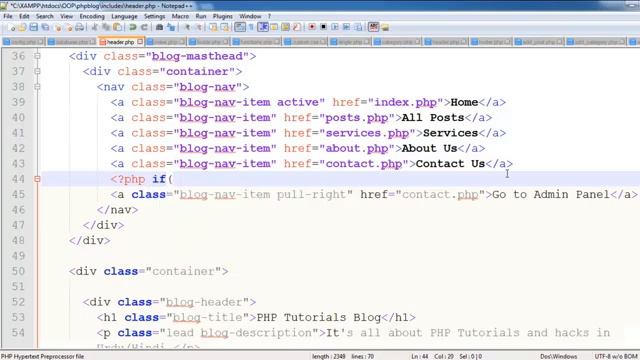Switch to the add_category.php tab
The height and width of the screenshot is (360, 640).
[x=596, y=42]
